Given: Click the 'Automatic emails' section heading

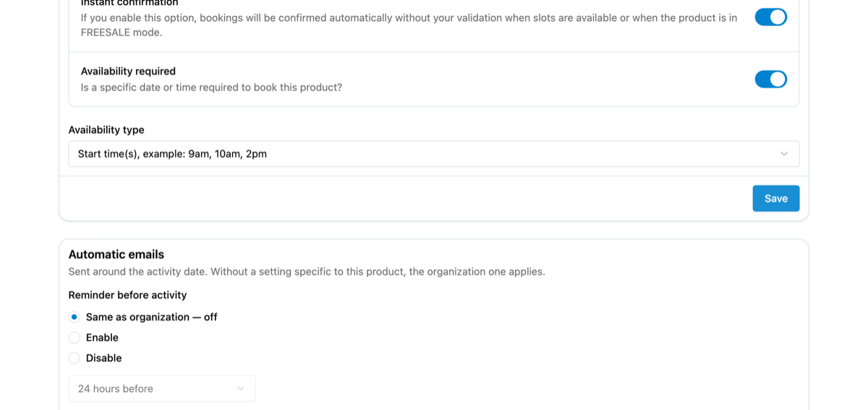Looking at the screenshot, I should click(116, 255).
